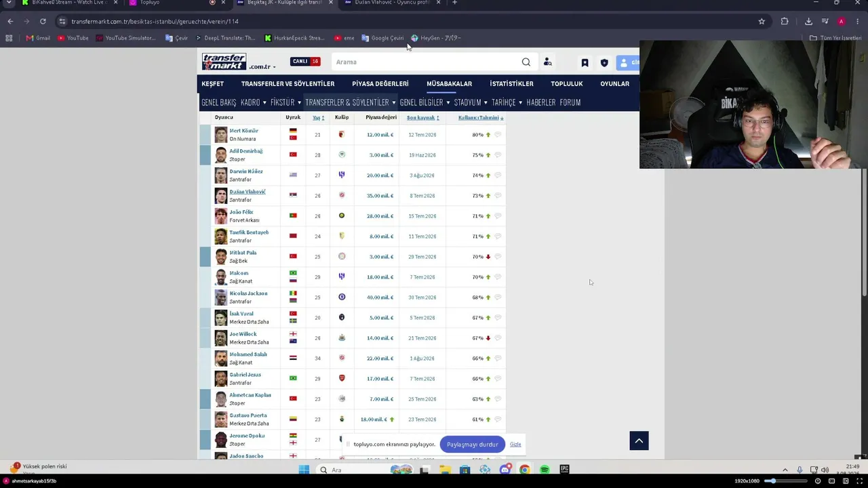Reload the page with the browser refresh icon

[43, 21]
